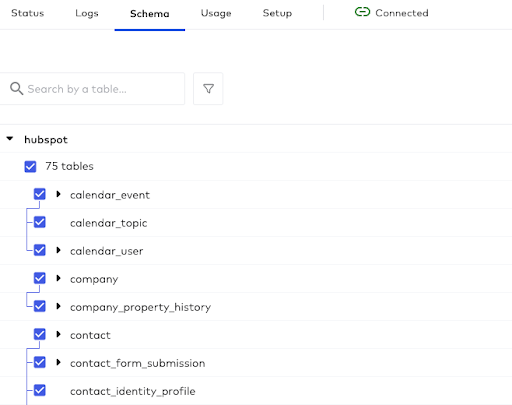The width and height of the screenshot is (512, 405).
Task: Expand company_property_history table
Action: coord(58,306)
